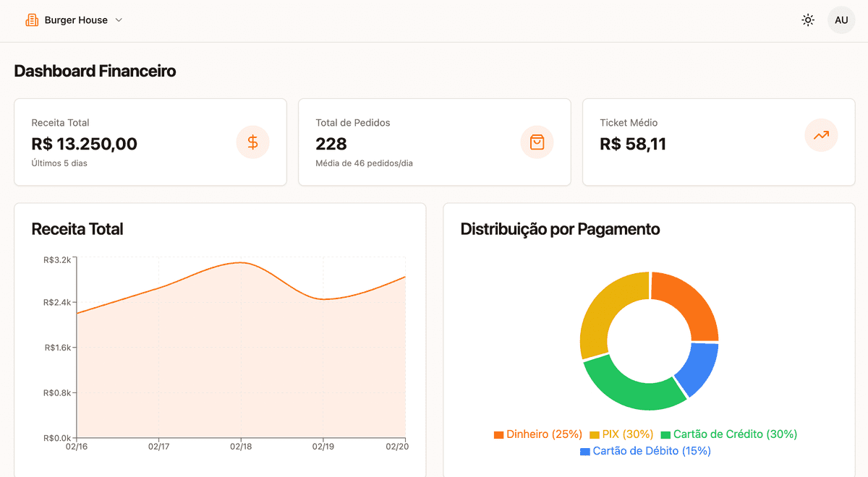Open the AU account menu
Screen dimensions: 868x477
(x=841, y=20)
